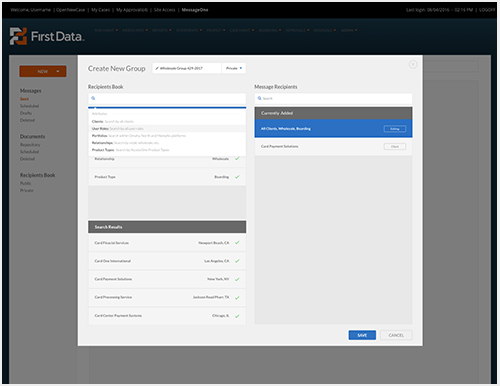Click in the Recipients Book search field
The width and height of the screenshot is (500, 386).
click(167, 98)
